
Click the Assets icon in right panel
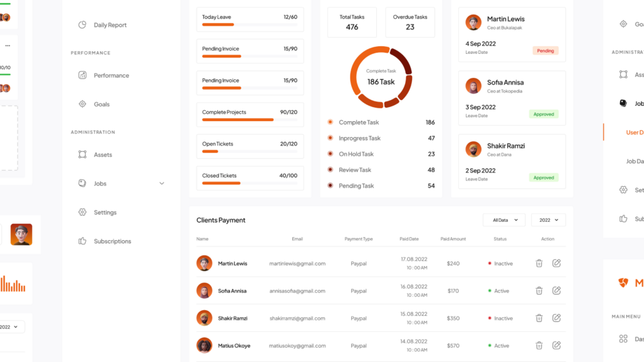(623, 74)
